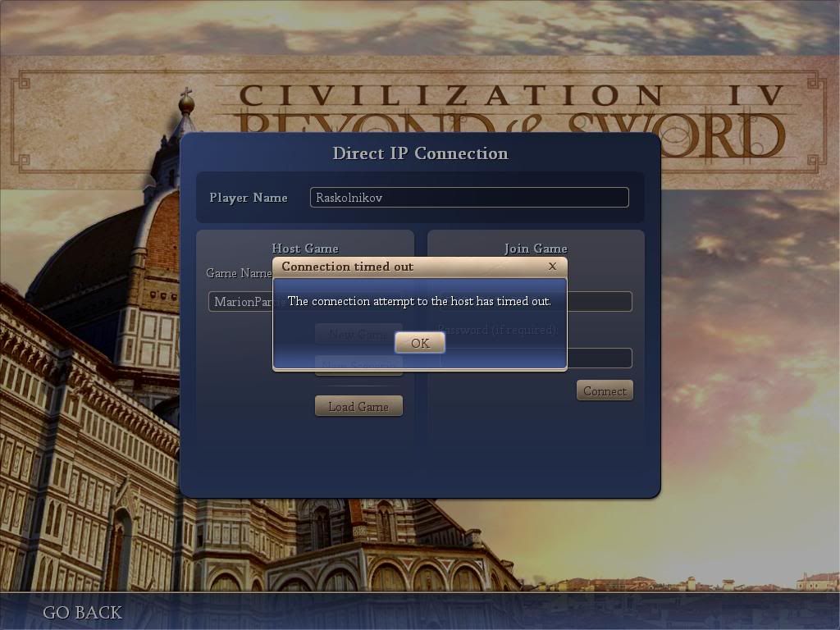Click the Load Game button
The image size is (840, 630).
pyautogui.click(x=358, y=406)
